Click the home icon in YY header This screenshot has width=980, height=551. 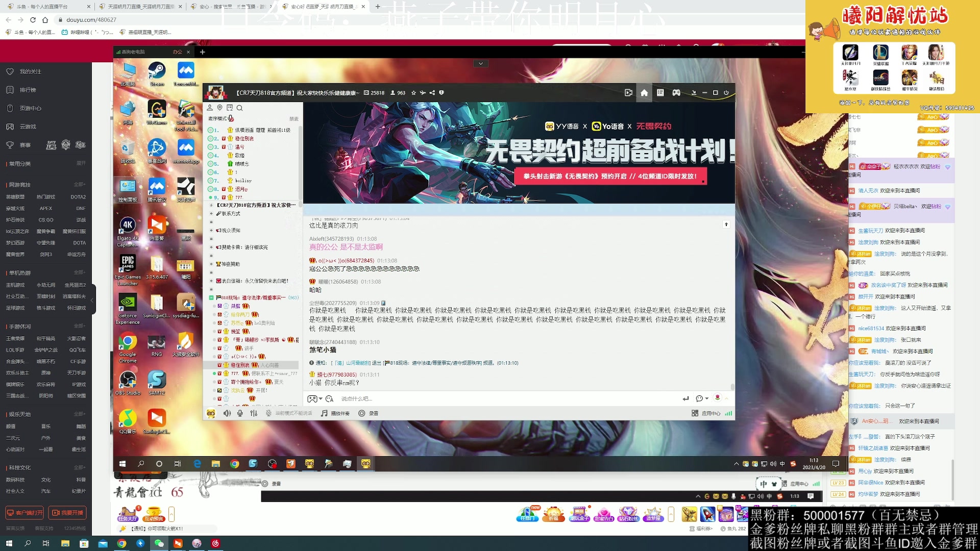click(644, 93)
